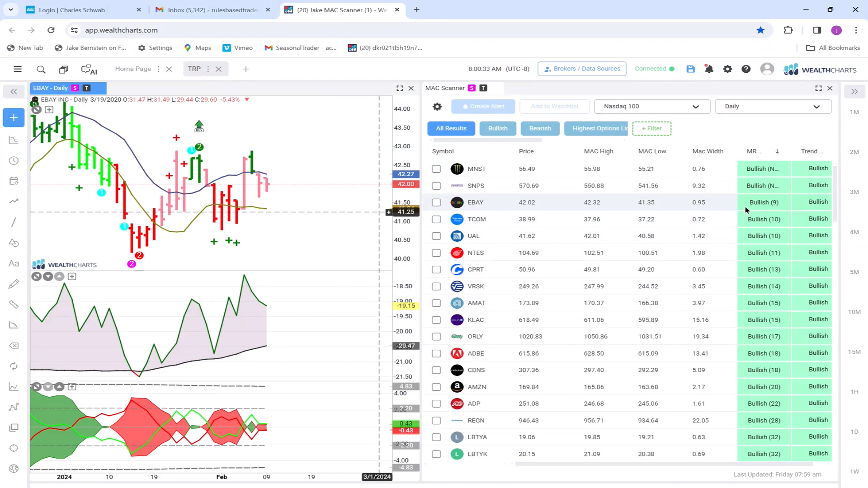
Task: Click the multi-window layout icon
Action: click(x=64, y=69)
